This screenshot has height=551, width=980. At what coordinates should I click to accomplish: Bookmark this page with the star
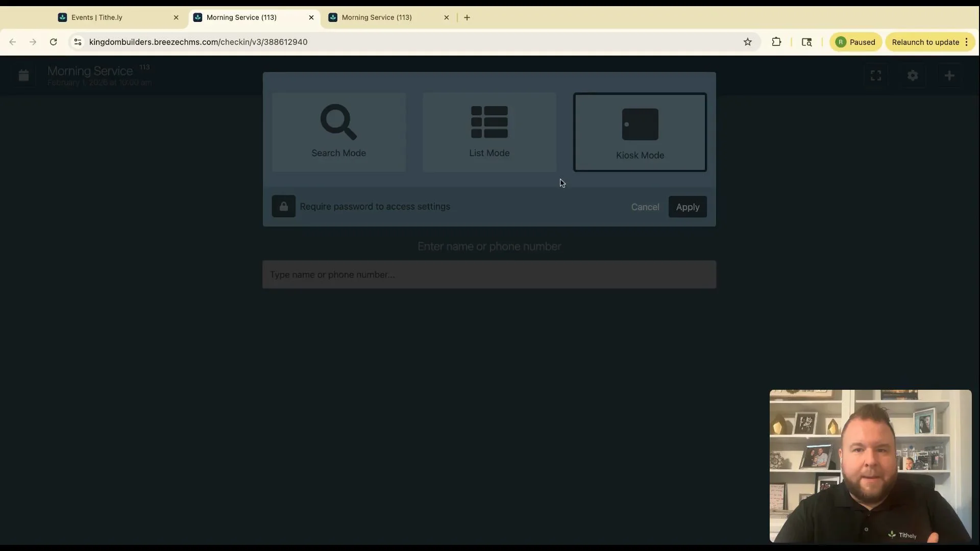coord(748,42)
